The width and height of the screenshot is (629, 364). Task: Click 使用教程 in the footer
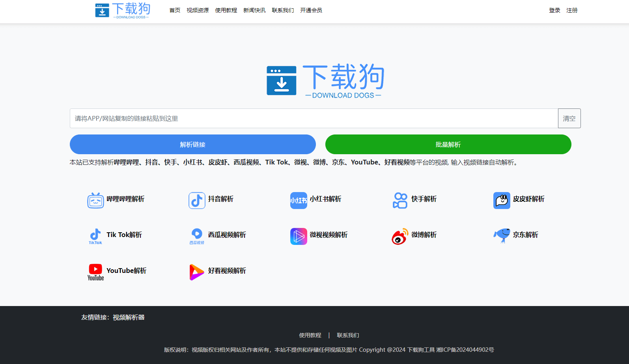310,335
